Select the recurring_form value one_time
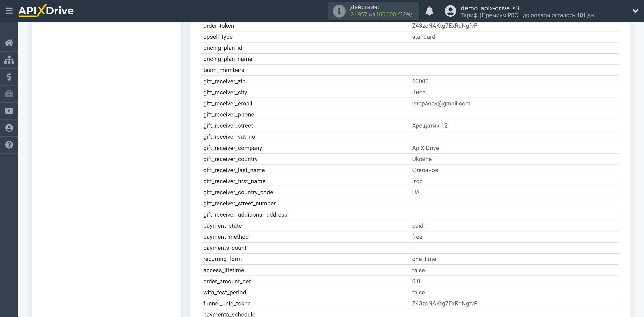644x317 pixels. point(424,259)
